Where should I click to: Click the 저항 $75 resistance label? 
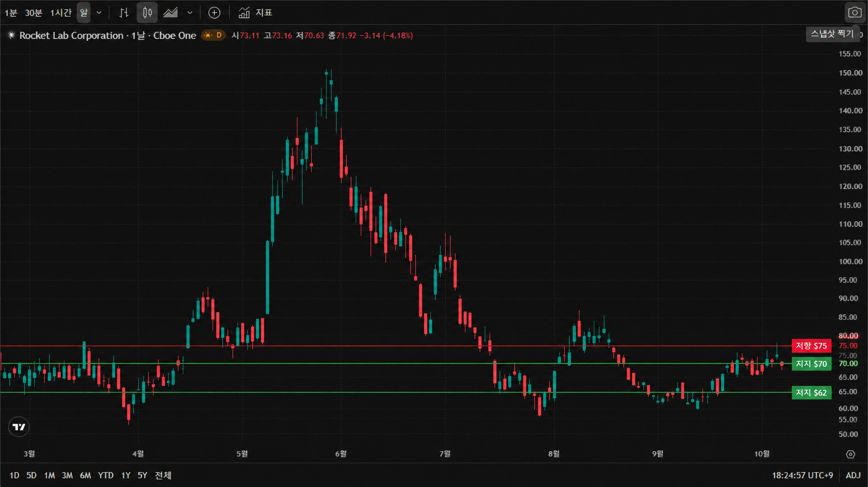tap(812, 346)
